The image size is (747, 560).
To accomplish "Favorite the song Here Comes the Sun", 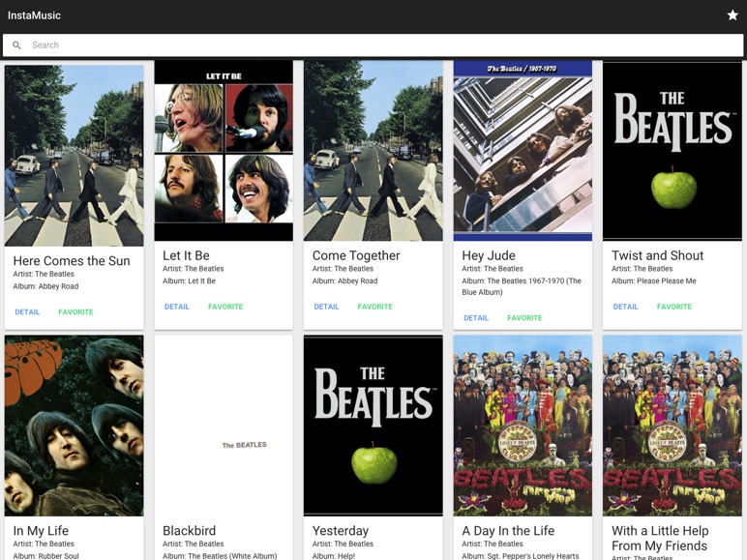I will tap(75, 312).
